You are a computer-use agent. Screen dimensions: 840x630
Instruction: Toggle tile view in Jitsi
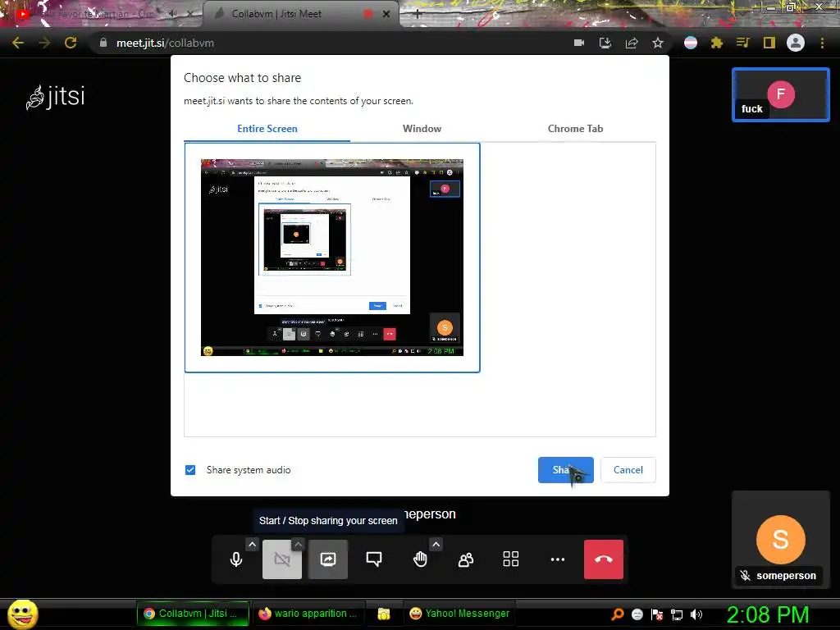(x=511, y=559)
